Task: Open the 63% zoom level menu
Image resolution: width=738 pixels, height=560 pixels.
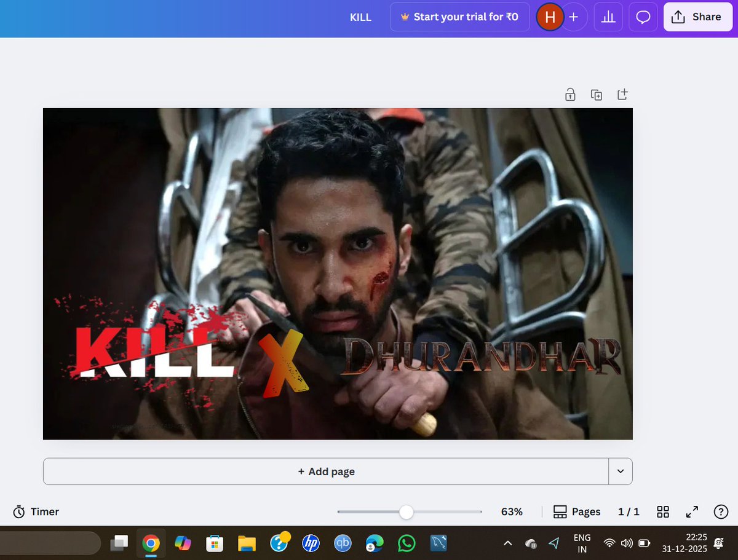Action: [x=512, y=511]
